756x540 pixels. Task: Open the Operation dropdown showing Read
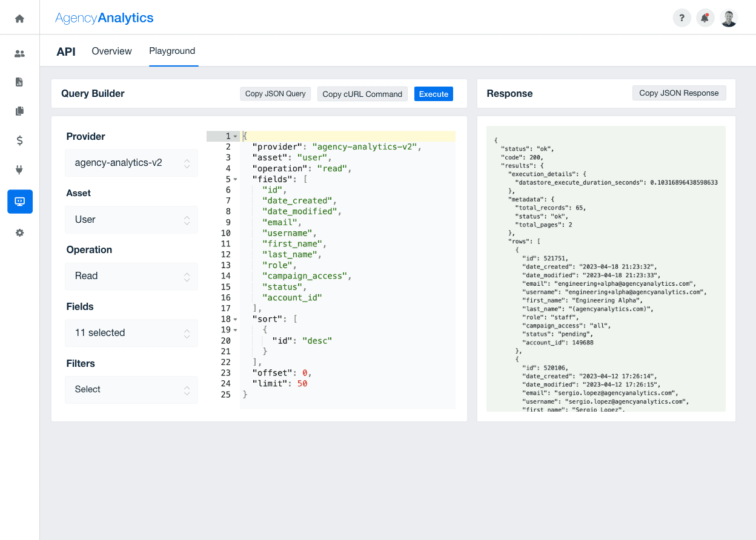(x=131, y=276)
